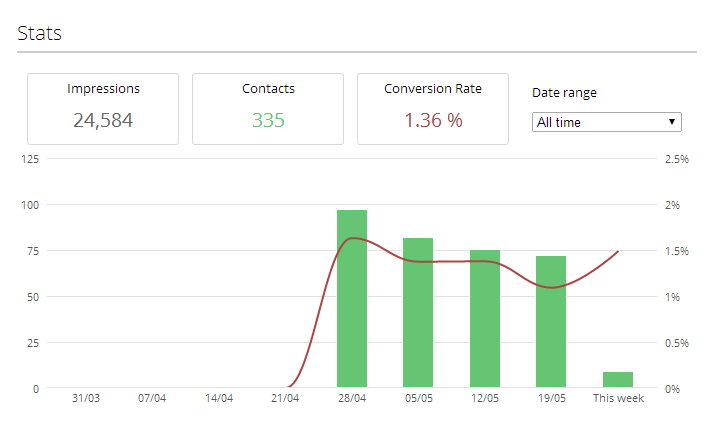Click the '14/04' axis label
The height and width of the screenshot is (426, 706).
(x=219, y=398)
